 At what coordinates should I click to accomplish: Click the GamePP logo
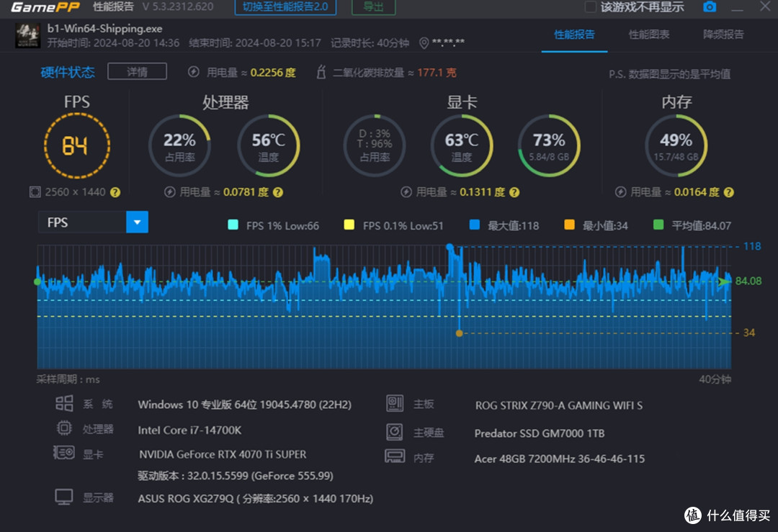coord(45,7)
